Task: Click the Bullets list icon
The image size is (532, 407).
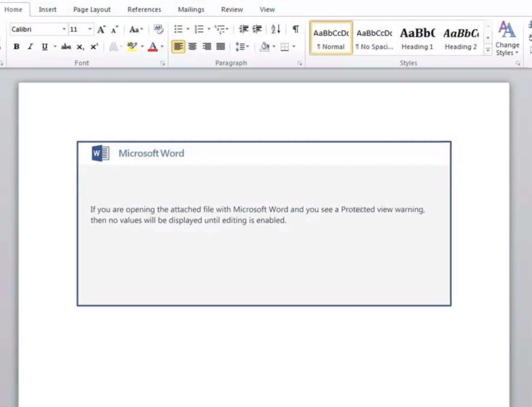Action: [x=178, y=30]
